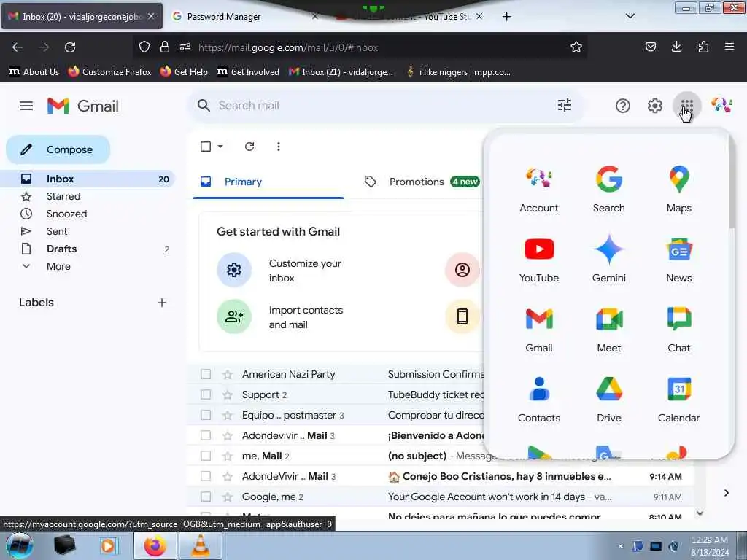
Task: Open Contacts app in launcher
Action: 539,400
